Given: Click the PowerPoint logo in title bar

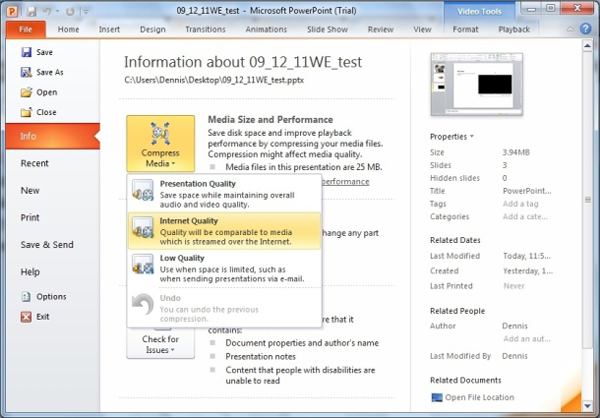Looking at the screenshot, I should (13, 11).
